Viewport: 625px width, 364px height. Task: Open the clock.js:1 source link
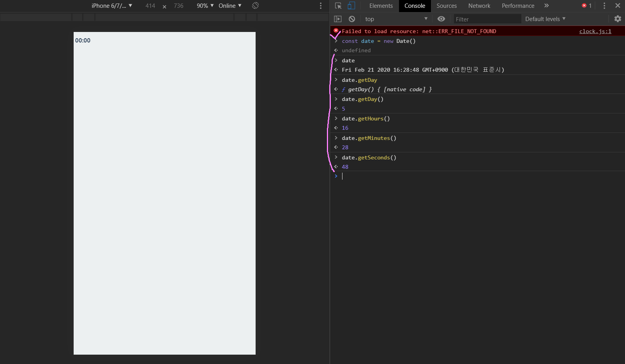595,31
